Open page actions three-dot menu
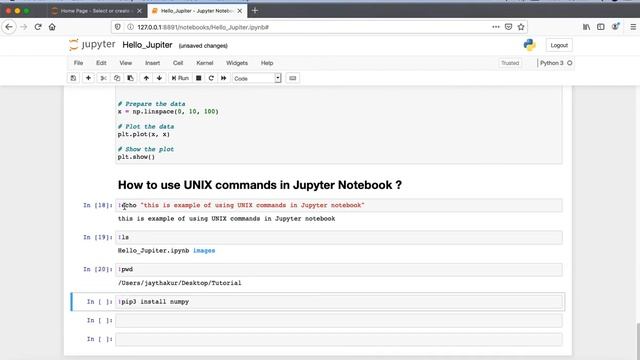Screen dimensions: 640x360 pos(496,27)
